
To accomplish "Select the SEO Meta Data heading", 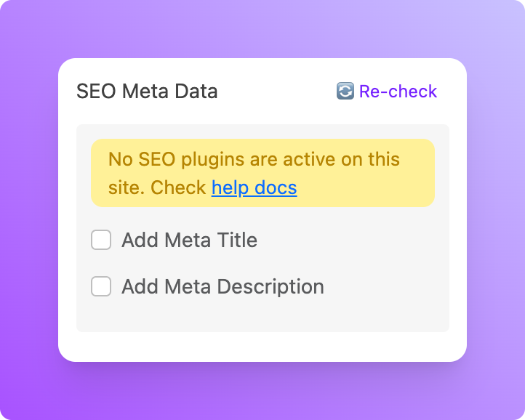I will point(147,92).
